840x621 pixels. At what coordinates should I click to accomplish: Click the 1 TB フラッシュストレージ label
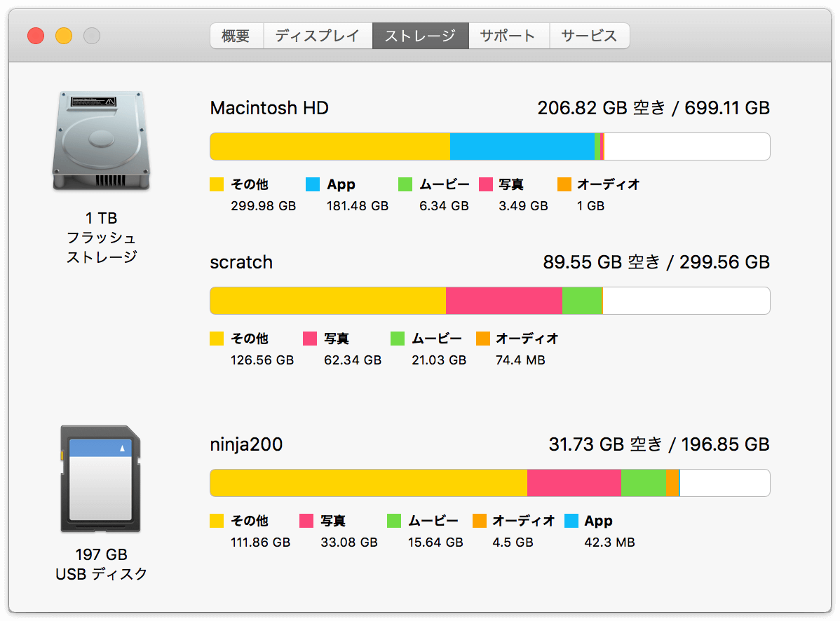tap(101, 238)
